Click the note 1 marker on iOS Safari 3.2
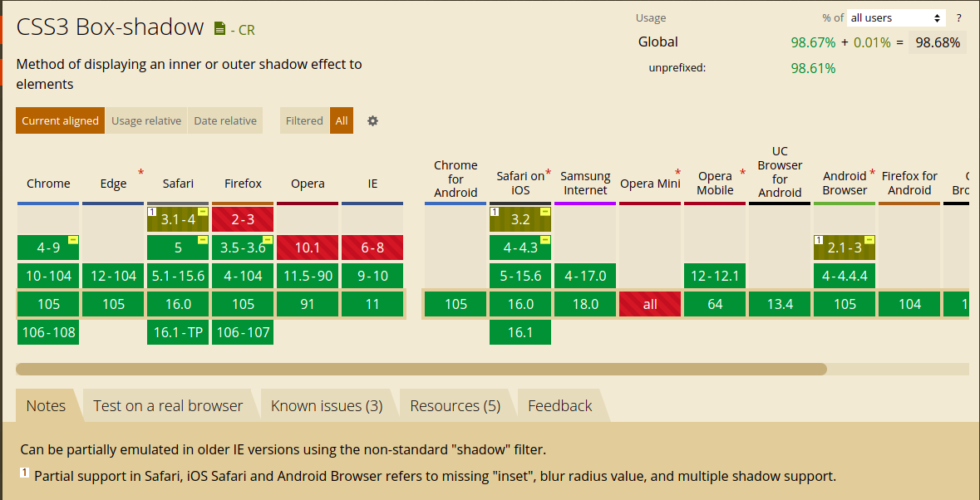The width and height of the screenshot is (980, 500). coord(495,213)
